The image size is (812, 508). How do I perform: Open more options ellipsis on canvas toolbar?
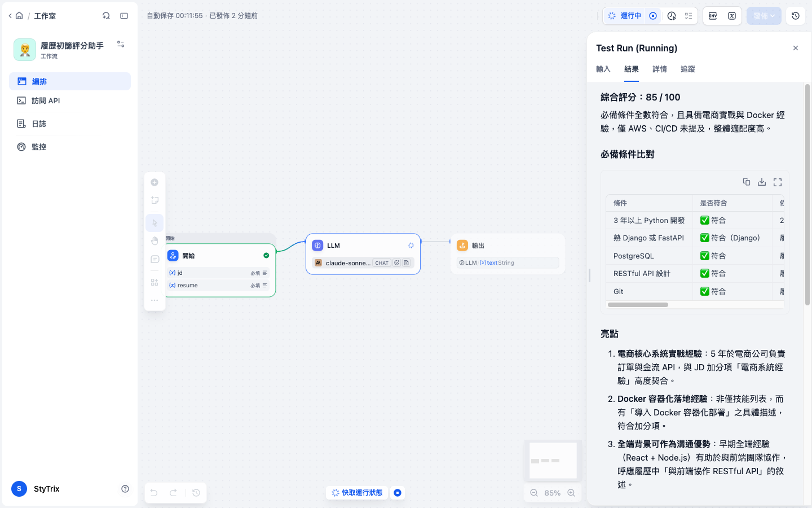click(x=155, y=300)
